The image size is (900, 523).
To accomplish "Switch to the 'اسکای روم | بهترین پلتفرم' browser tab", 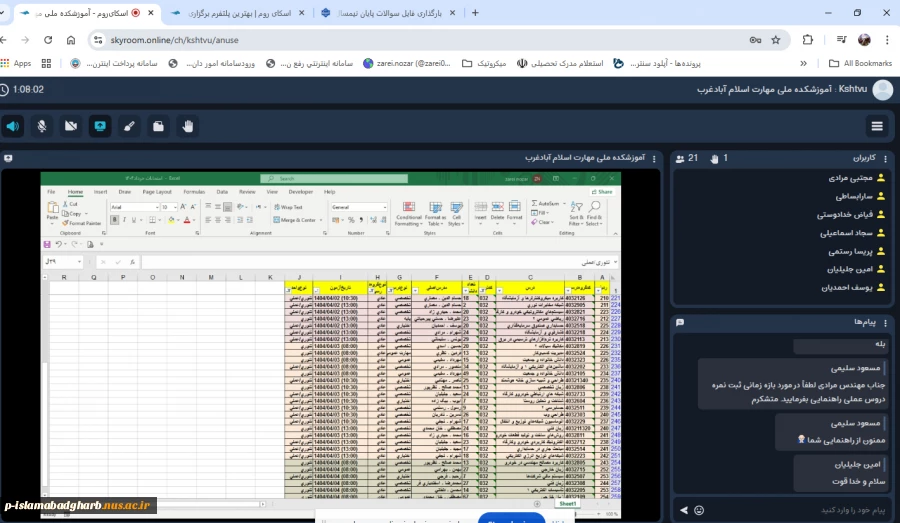I will pos(239,13).
